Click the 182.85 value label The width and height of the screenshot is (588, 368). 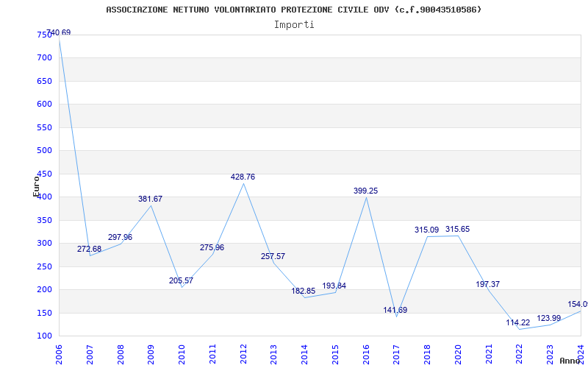coord(303,291)
